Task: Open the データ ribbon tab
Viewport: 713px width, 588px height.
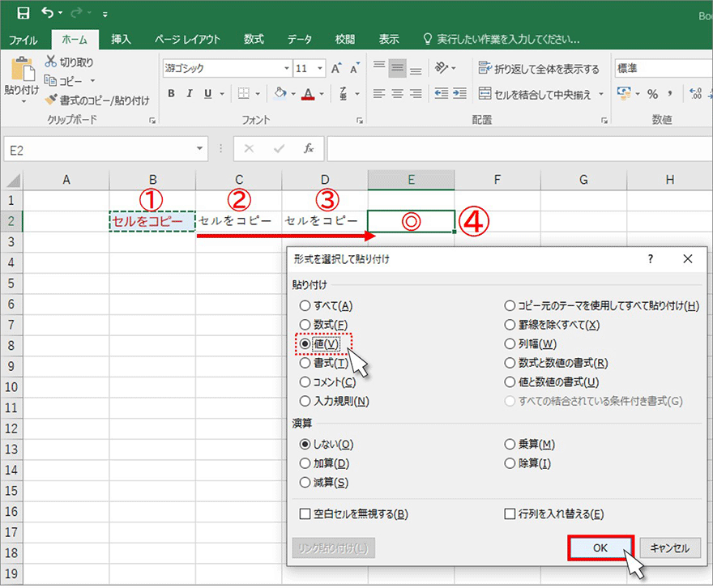Action: click(299, 39)
